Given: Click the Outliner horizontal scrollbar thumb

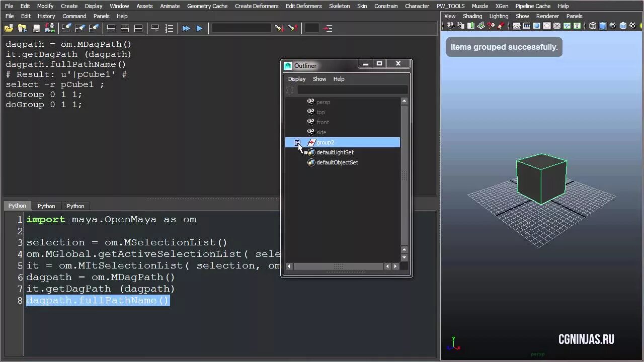Looking at the screenshot, I should [338, 266].
